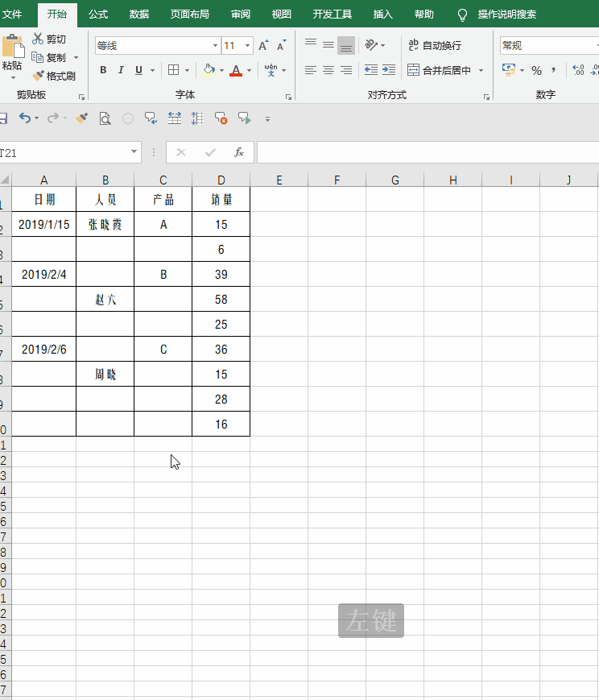Decrease font size with small A
Image resolution: width=599 pixels, height=700 pixels.
point(281,46)
